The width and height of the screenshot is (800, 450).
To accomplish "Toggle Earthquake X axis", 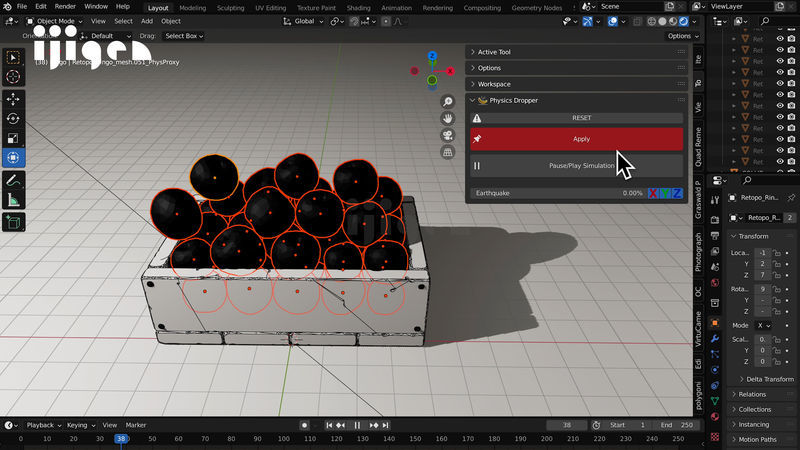I will [653, 193].
